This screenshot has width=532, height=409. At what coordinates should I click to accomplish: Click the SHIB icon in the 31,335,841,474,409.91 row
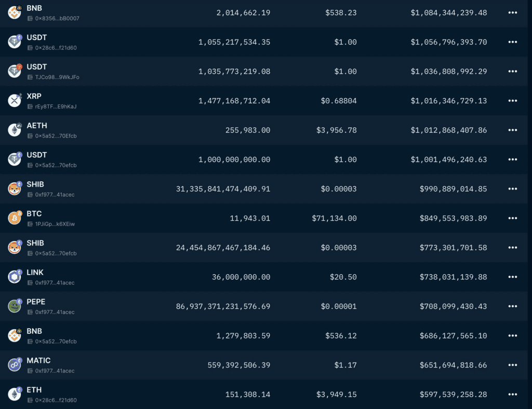(x=14, y=188)
